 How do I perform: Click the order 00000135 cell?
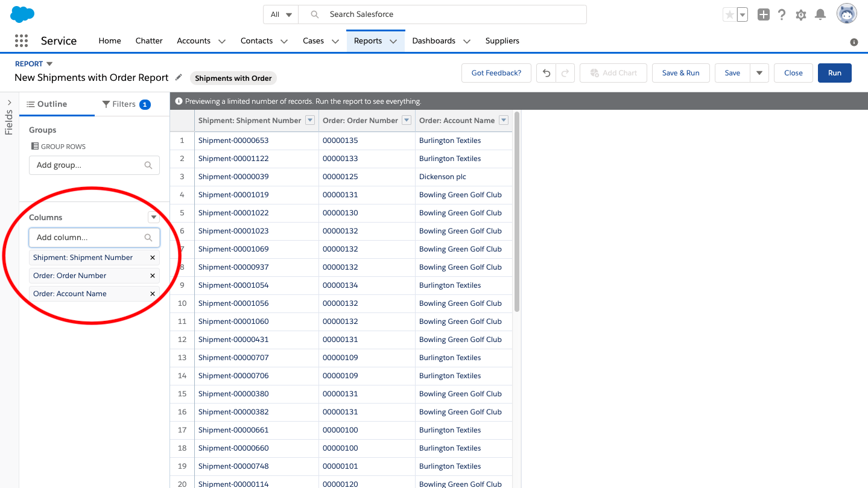[367, 141]
